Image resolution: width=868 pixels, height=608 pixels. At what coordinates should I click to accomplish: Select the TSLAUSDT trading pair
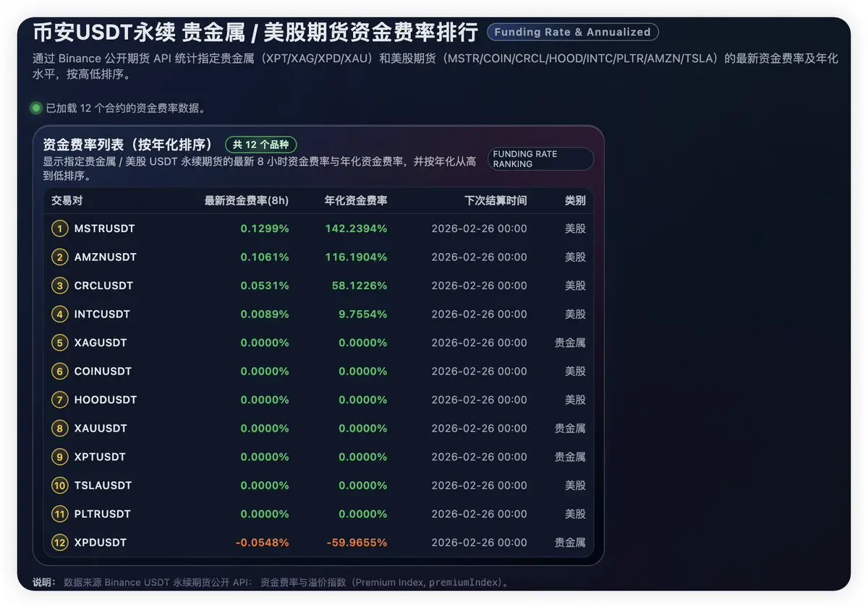click(103, 486)
